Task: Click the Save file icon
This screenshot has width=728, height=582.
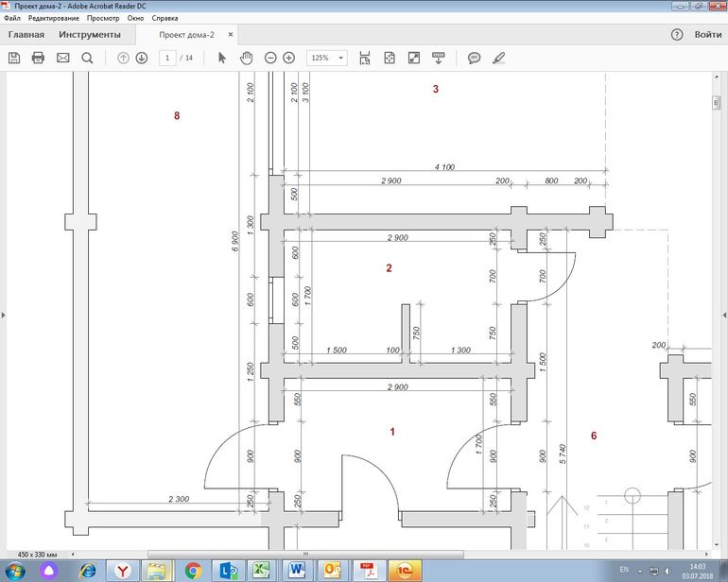Action: pos(14,58)
